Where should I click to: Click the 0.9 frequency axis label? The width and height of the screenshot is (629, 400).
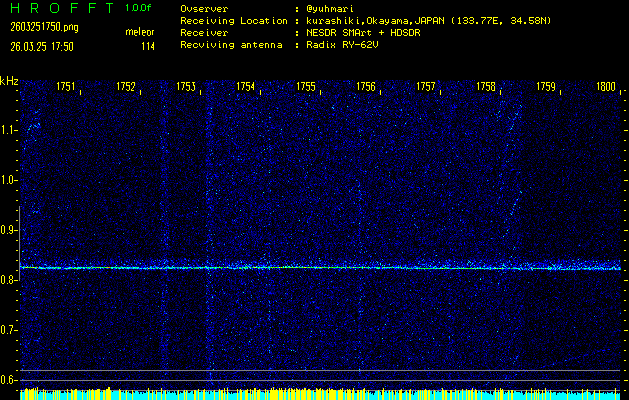click(7, 230)
